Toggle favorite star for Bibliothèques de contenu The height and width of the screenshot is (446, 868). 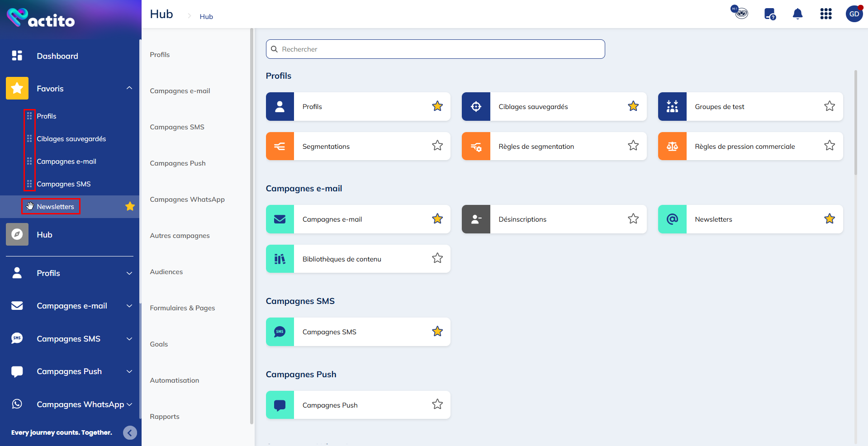pos(437,258)
